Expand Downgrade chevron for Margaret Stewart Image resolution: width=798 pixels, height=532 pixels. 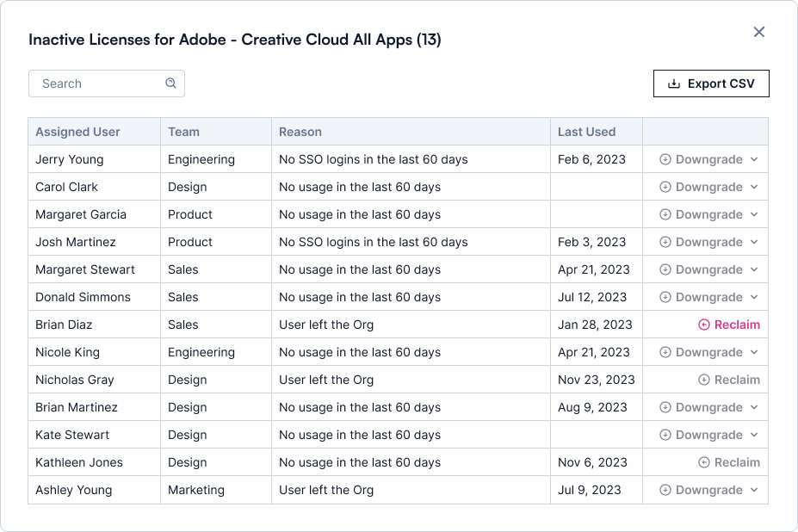point(754,269)
